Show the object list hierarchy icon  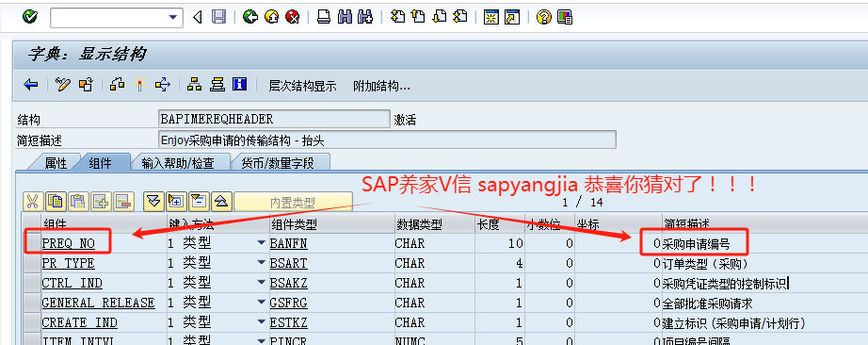(x=194, y=85)
